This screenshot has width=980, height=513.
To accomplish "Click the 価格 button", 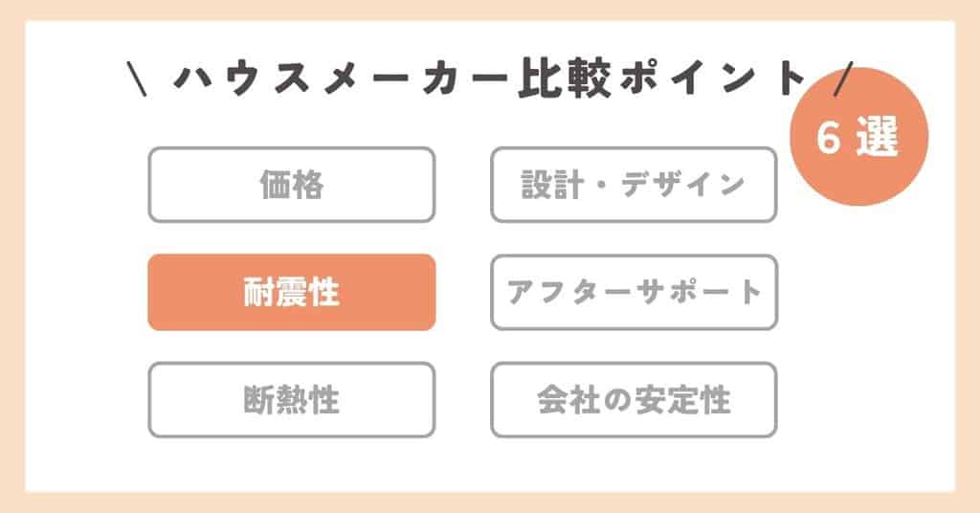I will coord(291,185).
